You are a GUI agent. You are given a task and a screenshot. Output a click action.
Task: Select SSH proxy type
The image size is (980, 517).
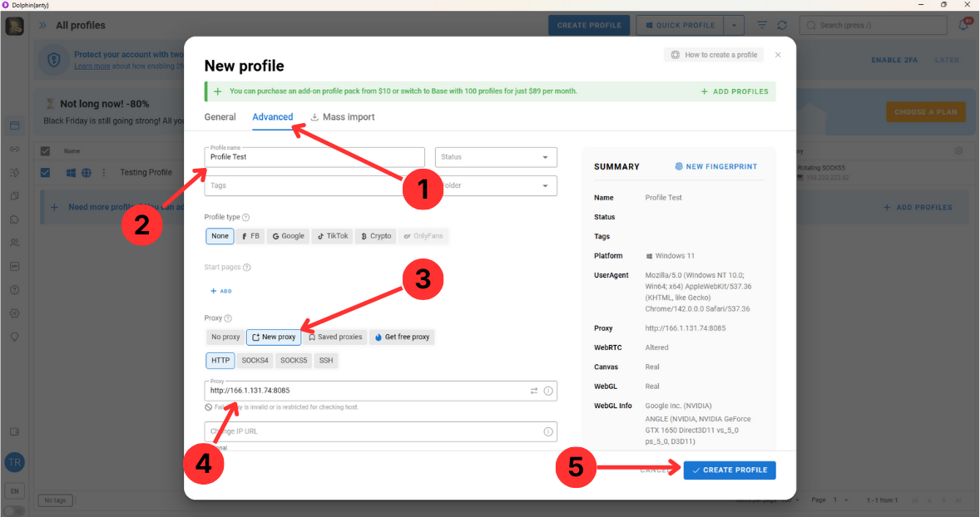coord(326,360)
